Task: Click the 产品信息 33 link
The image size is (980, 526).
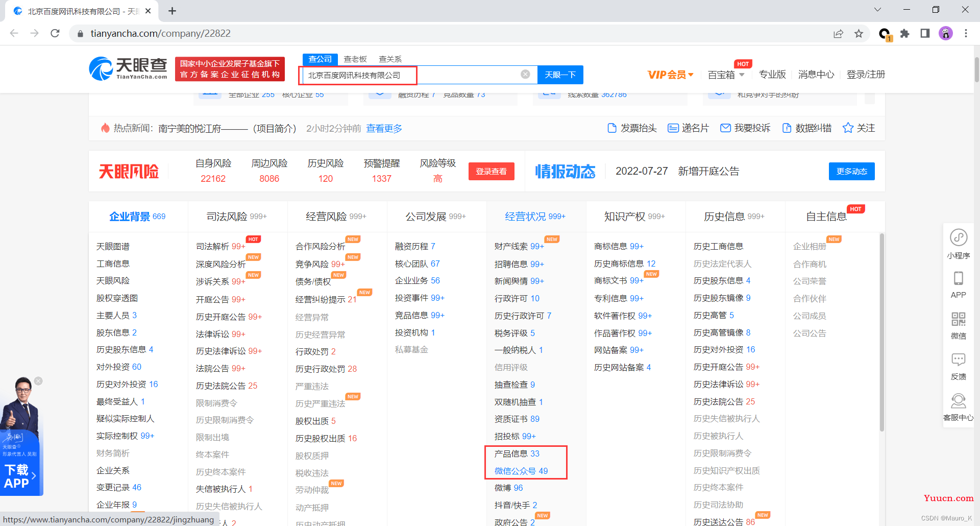Action: coord(517,453)
